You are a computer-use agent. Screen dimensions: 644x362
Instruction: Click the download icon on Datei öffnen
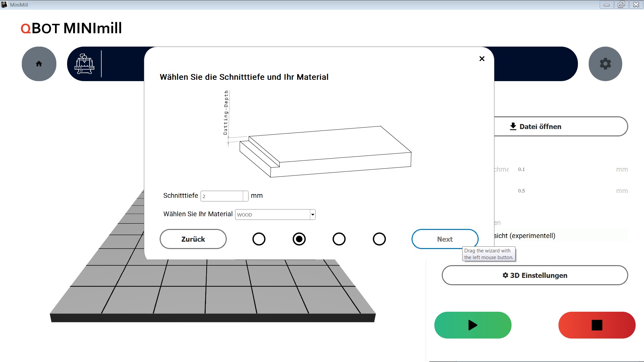(513, 126)
